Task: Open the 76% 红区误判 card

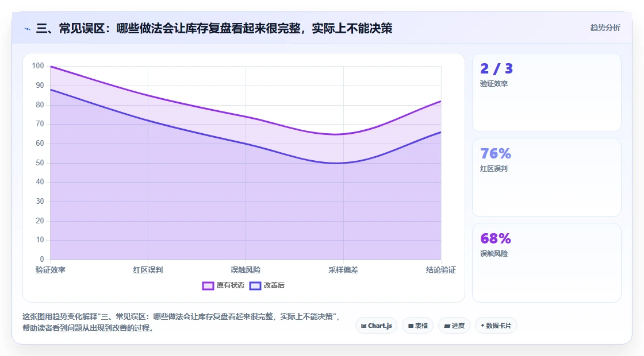Action: [547, 177]
